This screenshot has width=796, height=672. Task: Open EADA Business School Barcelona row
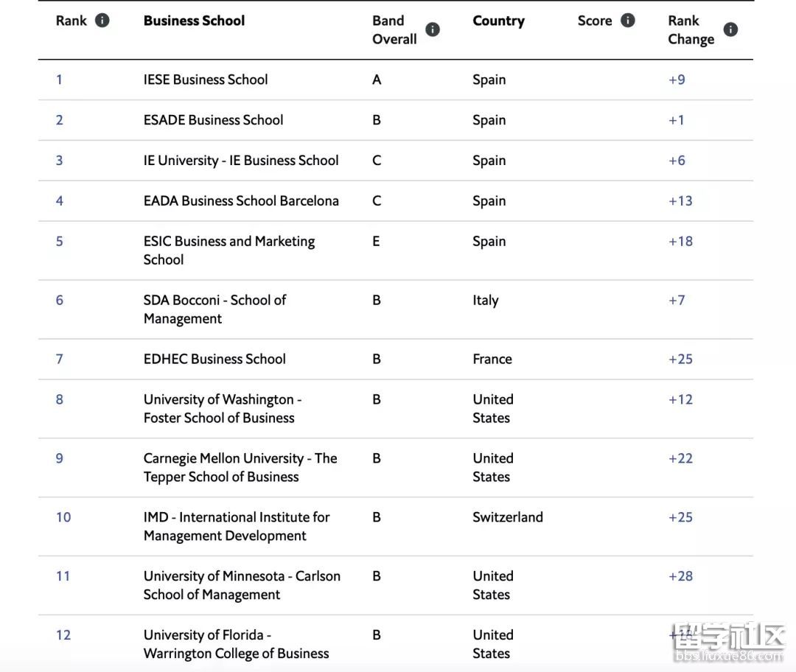pos(241,201)
